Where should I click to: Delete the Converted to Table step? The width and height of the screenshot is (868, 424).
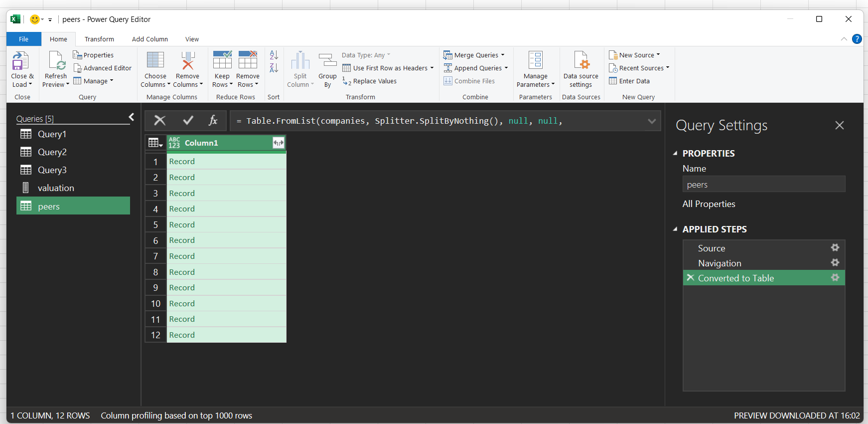tap(690, 277)
